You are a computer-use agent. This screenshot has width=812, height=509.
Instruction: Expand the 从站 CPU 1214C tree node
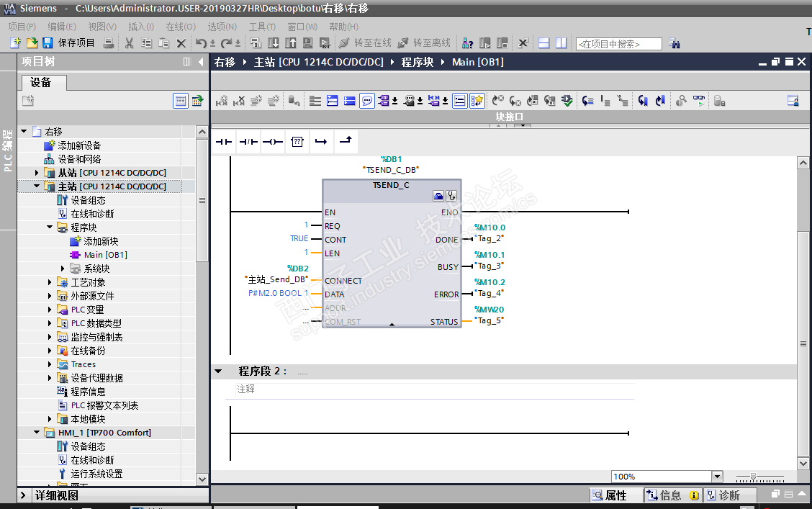(37, 173)
